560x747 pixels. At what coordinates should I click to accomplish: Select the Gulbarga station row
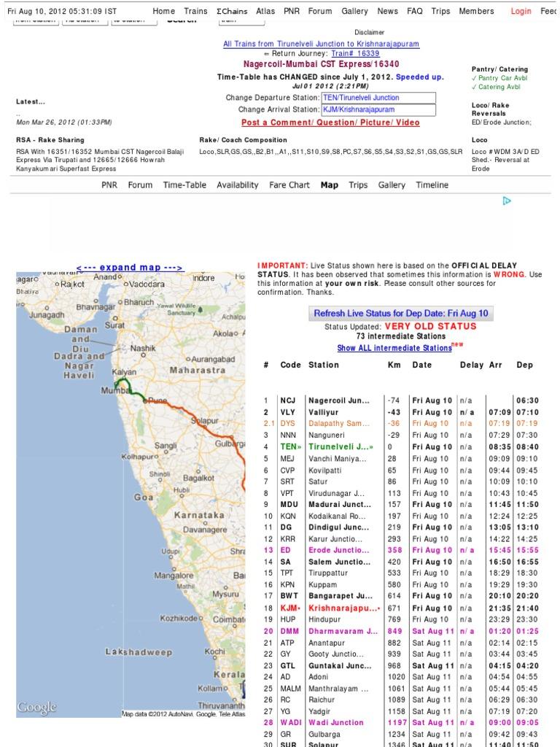(x=401, y=735)
